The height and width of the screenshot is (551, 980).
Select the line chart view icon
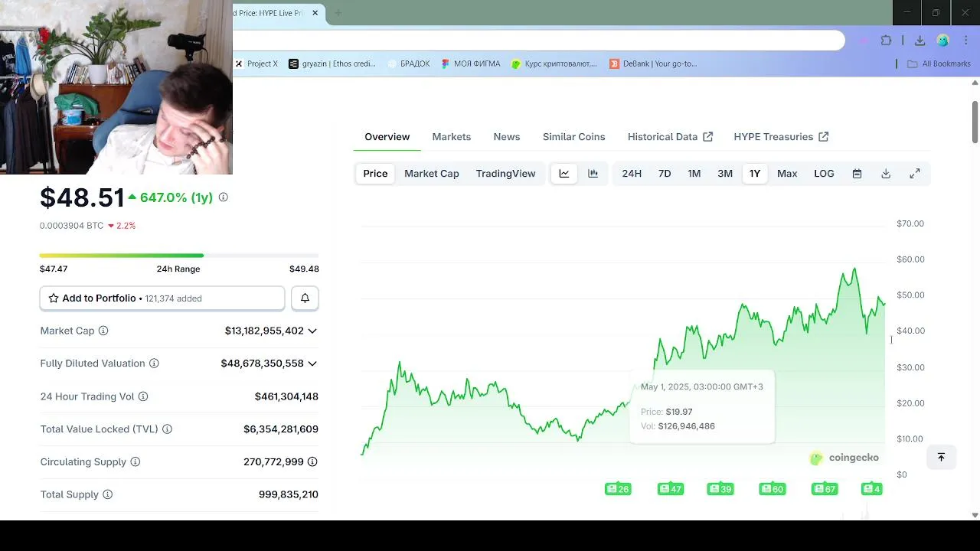[564, 174]
